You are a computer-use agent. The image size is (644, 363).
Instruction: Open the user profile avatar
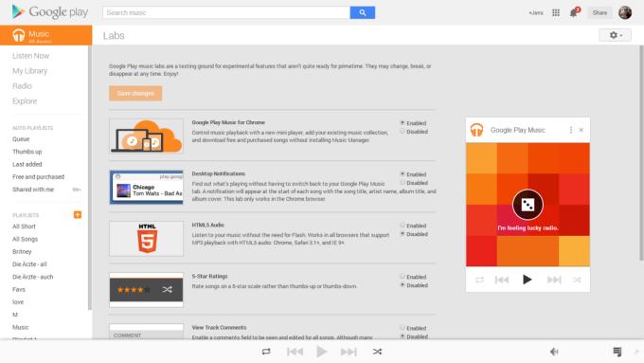tap(625, 12)
